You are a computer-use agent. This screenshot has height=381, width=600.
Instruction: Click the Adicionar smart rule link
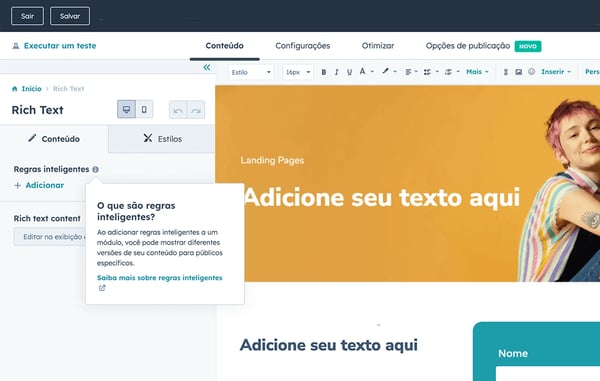(x=39, y=186)
